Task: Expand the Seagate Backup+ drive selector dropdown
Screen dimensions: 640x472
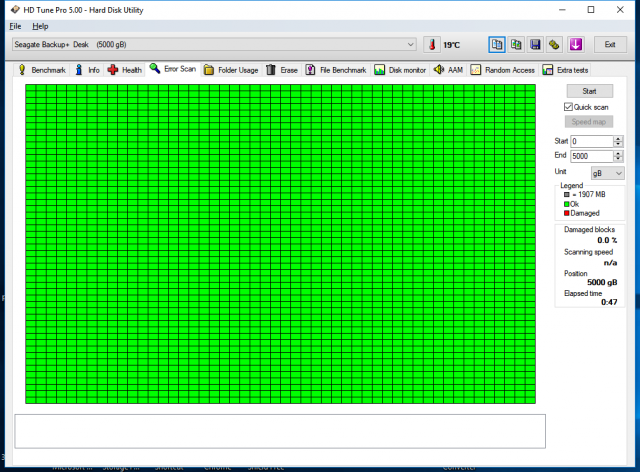Action: [x=411, y=45]
